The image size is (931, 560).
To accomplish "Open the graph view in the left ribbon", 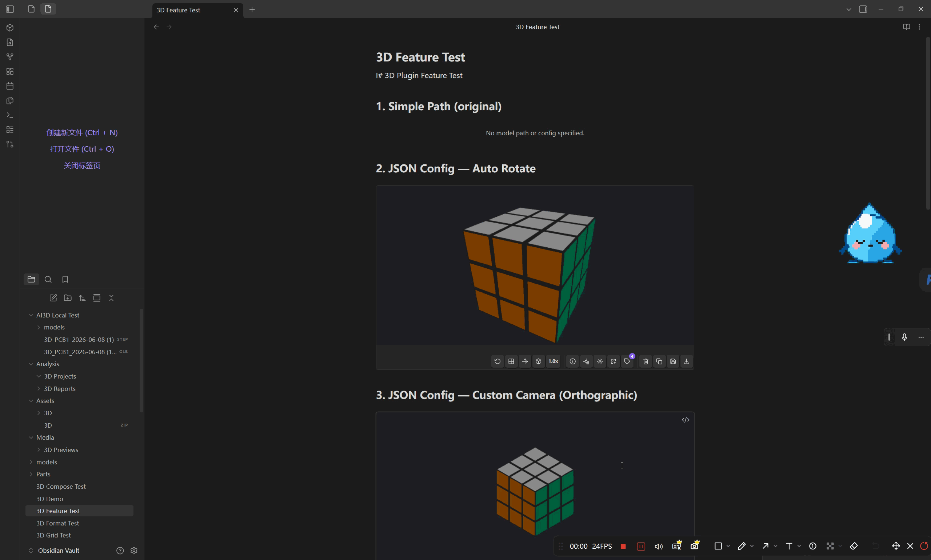I will tap(10, 57).
